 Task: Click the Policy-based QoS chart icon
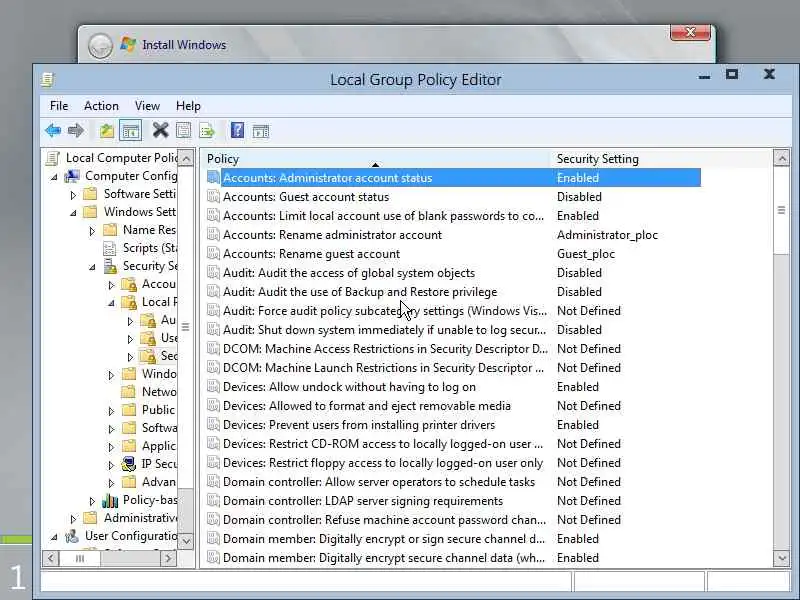(110, 500)
